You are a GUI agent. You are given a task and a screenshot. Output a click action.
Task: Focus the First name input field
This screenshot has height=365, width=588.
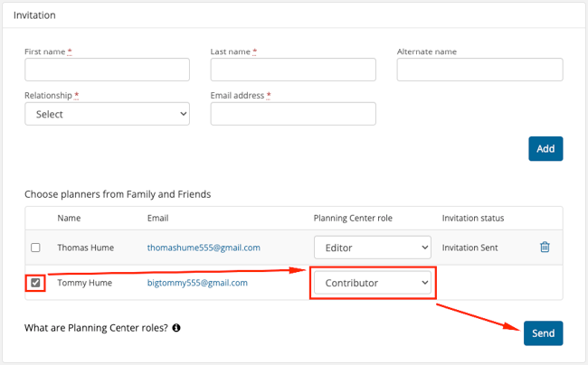coord(108,70)
